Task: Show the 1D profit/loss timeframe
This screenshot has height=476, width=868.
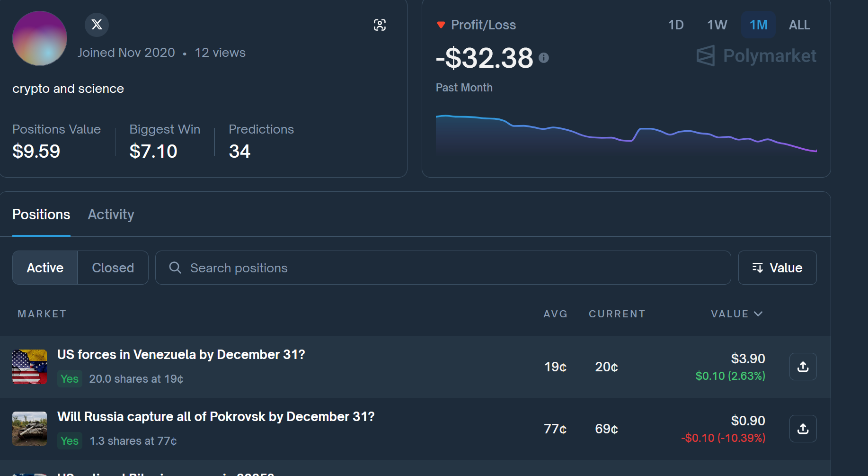Action: (675, 25)
